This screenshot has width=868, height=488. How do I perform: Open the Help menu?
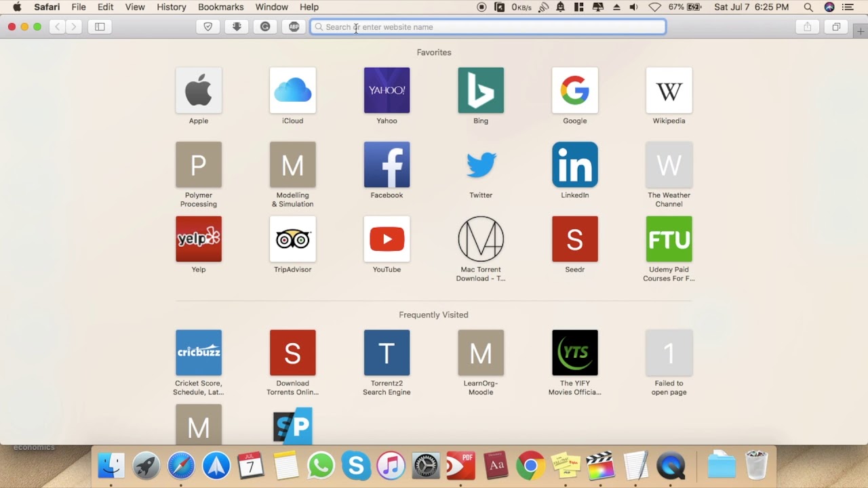tap(309, 7)
